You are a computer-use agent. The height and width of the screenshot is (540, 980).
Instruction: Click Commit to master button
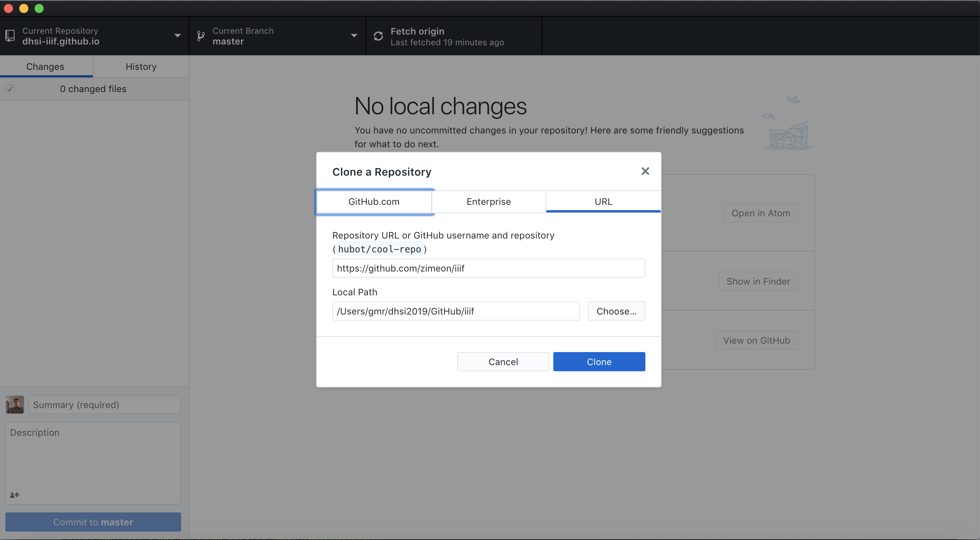pyautogui.click(x=93, y=522)
